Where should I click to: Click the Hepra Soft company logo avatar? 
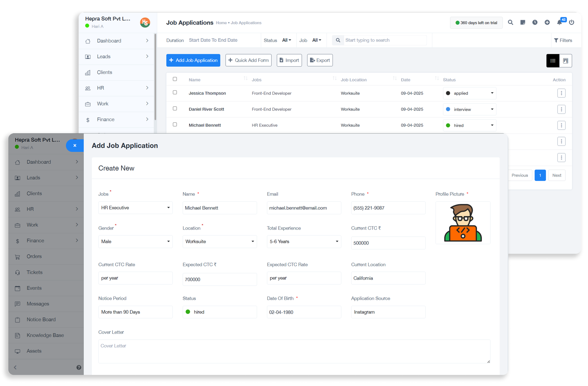(x=145, y=23)
